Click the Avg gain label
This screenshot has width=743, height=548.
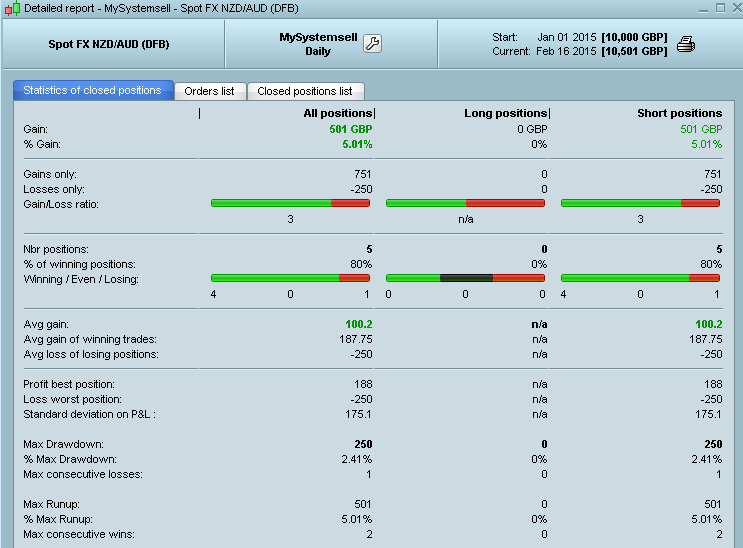pyautogui.click(x=46, y=324)
